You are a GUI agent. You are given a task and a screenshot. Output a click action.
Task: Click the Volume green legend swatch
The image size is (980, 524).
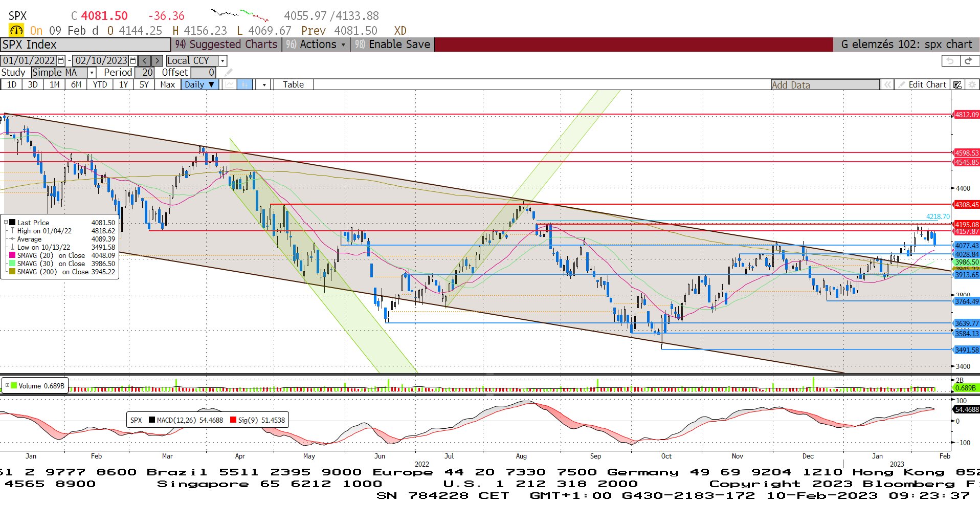(x=14, y=386)
